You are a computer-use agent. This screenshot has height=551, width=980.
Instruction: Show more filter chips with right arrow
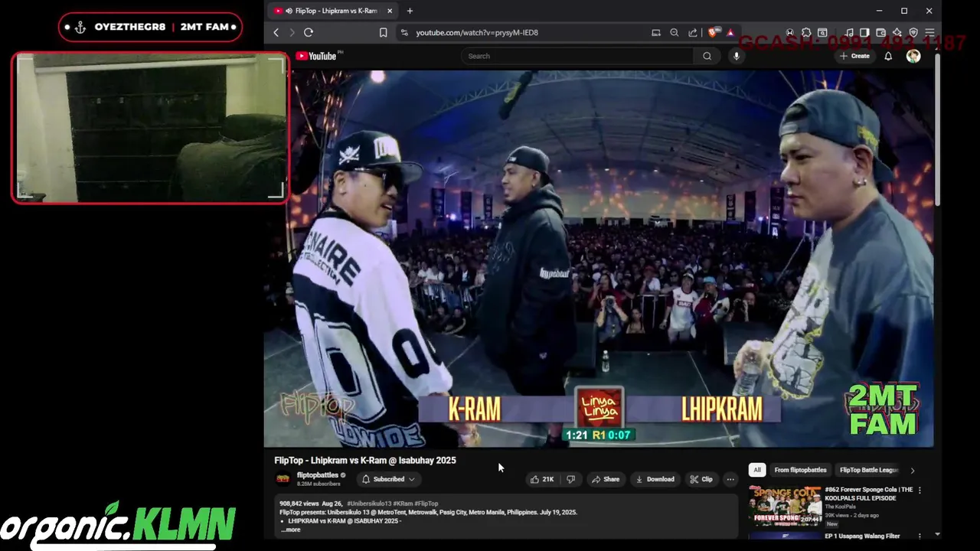point(912,470)
